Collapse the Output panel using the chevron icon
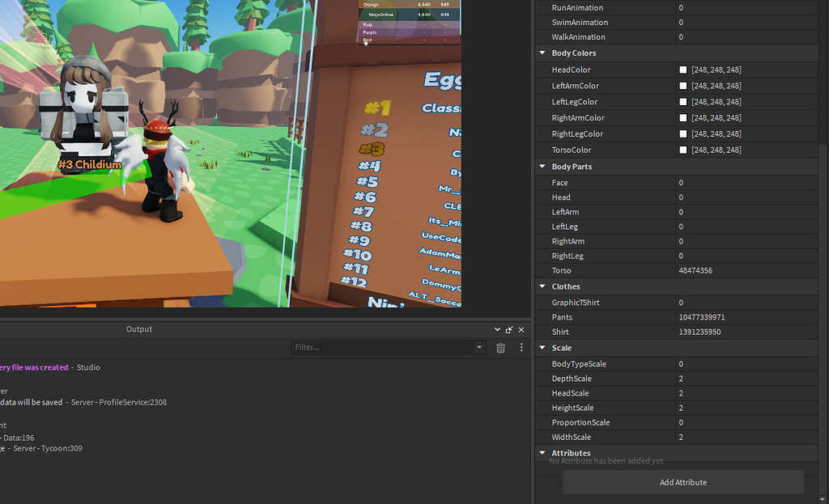This screenshot has height=504, width=829. pos(497,329)
